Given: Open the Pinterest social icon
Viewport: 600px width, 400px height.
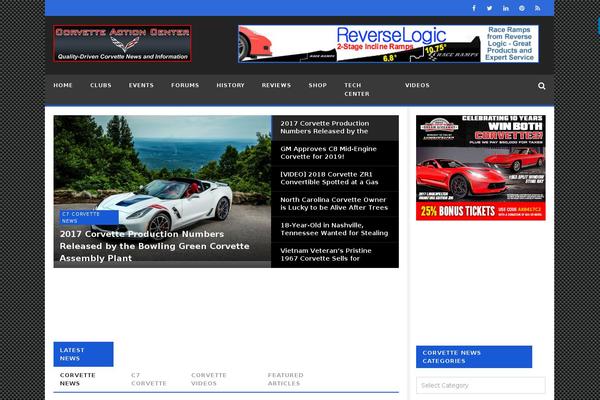Looking at the screenshot, I should 522,8.
